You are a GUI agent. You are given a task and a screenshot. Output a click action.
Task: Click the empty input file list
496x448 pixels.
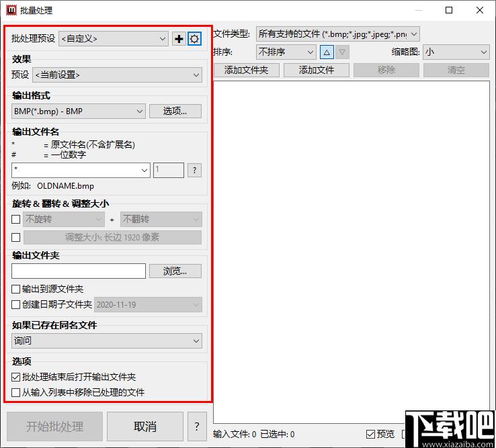pyautogui.click(x=351, y=252)
